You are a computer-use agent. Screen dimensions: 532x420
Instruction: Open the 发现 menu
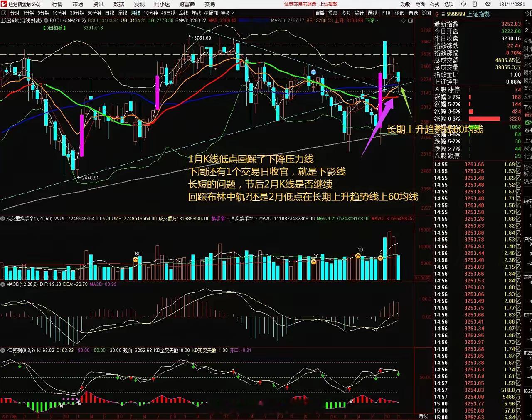[x=139, y=4]
